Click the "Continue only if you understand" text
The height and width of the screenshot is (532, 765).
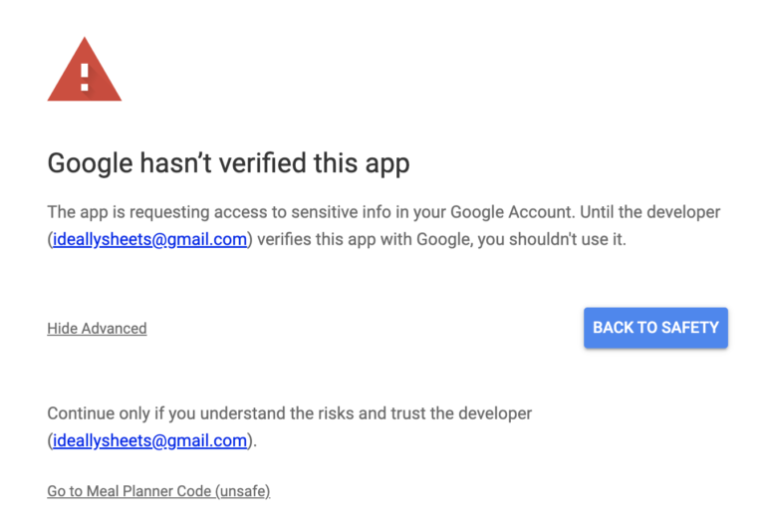(x=165, y=412)
